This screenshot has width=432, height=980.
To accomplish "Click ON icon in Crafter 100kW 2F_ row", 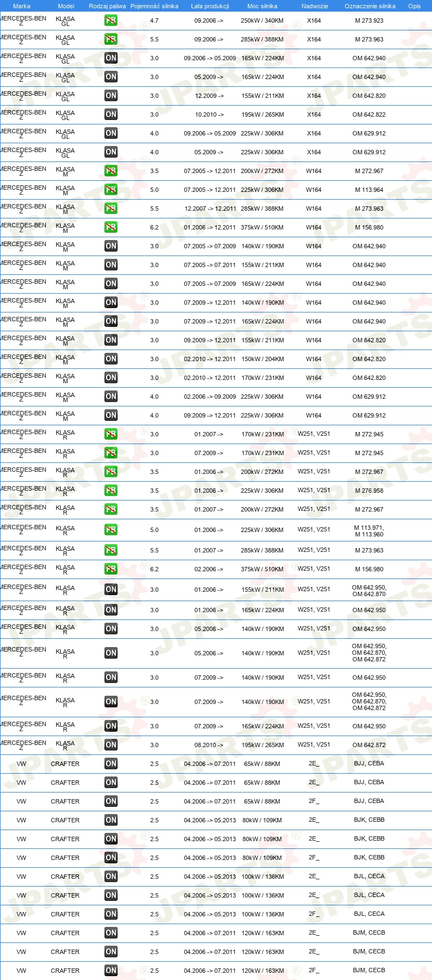I will (x=111, y=914).
